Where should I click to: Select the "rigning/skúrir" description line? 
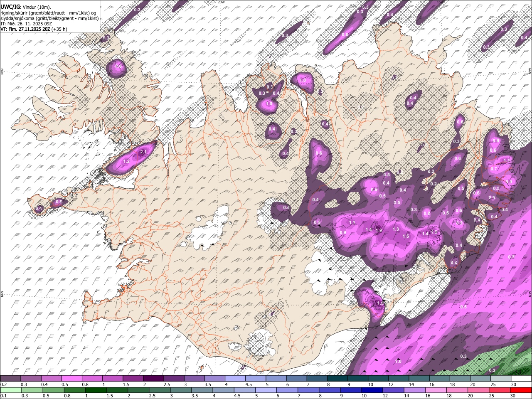point(48,12)
